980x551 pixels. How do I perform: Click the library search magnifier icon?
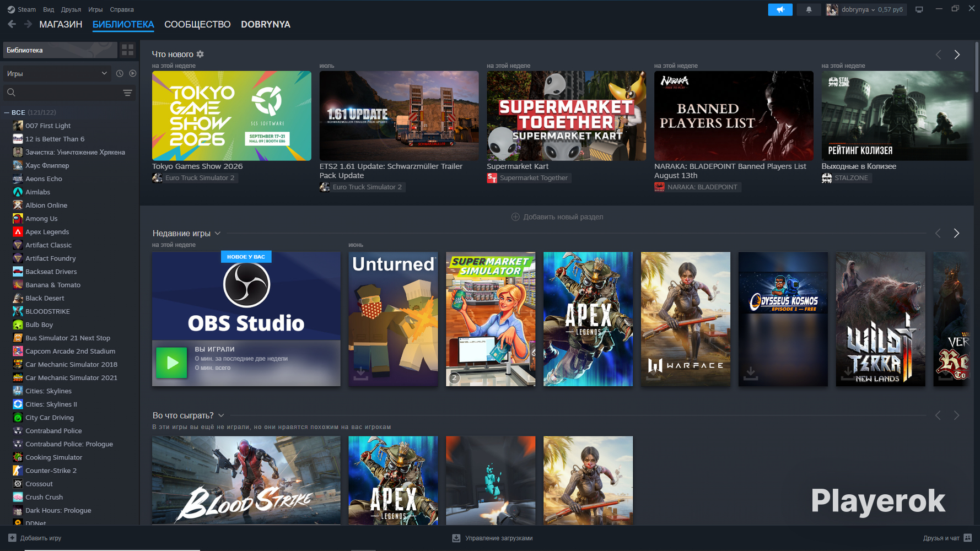click(x=11, y=93)
